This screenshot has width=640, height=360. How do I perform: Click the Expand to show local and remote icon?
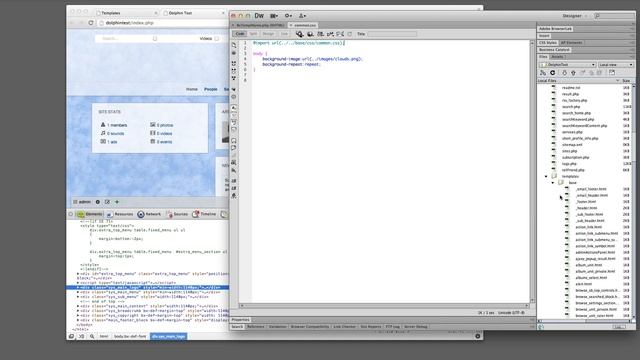[612, 73]
